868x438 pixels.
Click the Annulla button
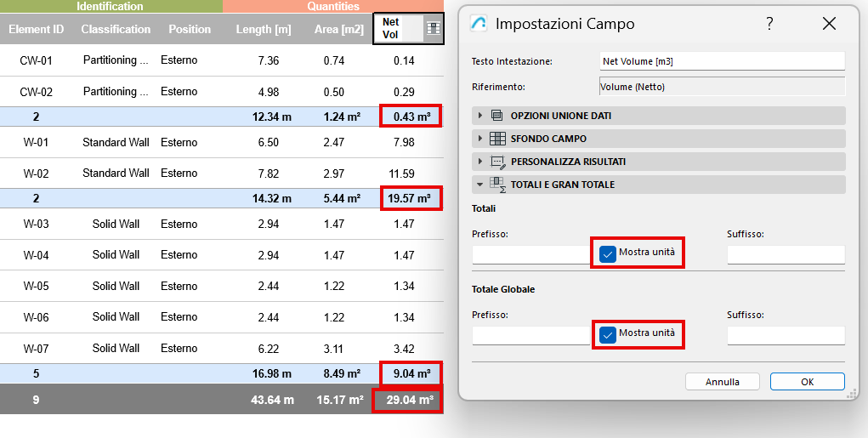(723, 382)
